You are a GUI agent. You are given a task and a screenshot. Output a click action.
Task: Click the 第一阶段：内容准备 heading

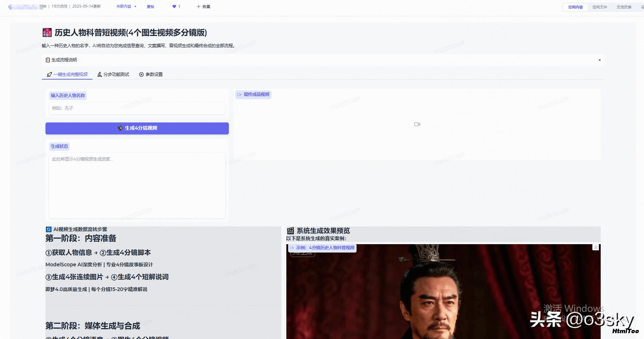81,238
